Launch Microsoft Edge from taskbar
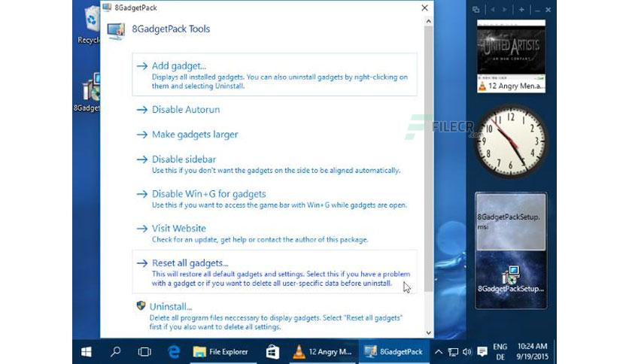 point(174,352)
